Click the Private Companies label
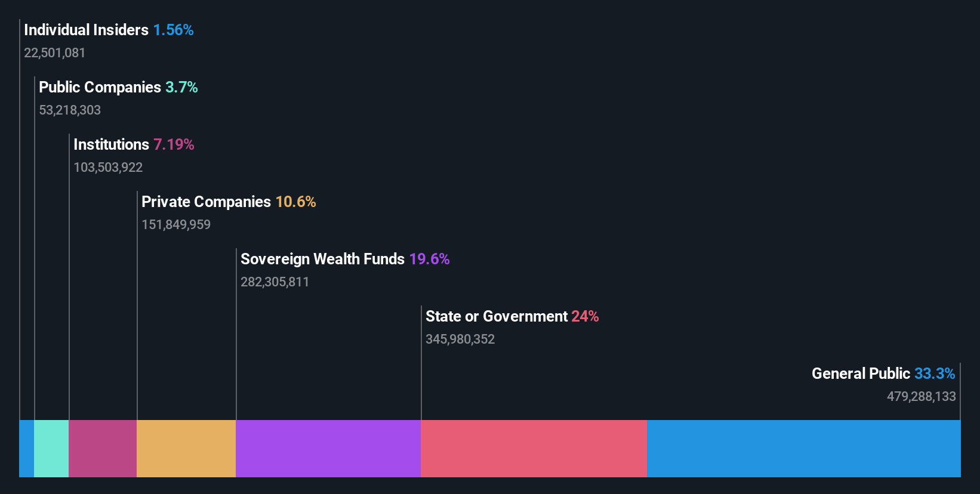Viewport: 980px width, 494px height. (206, 202)
